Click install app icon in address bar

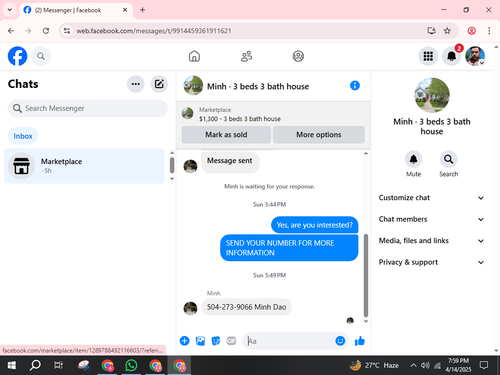point(431,31)
